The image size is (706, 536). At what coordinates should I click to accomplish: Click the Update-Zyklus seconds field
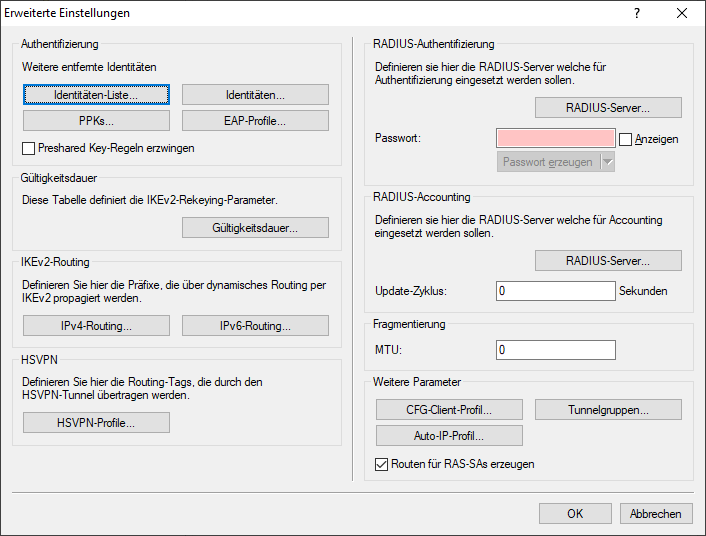555,292
